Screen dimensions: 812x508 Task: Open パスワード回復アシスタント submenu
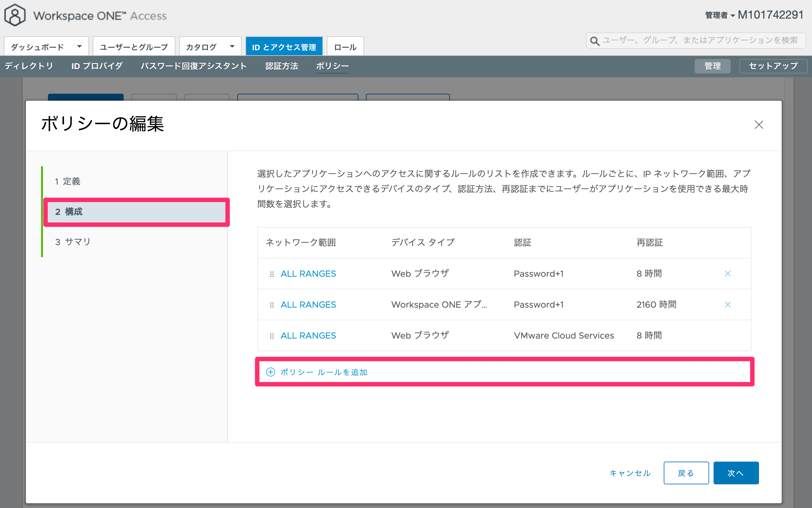tap(193, 66)
